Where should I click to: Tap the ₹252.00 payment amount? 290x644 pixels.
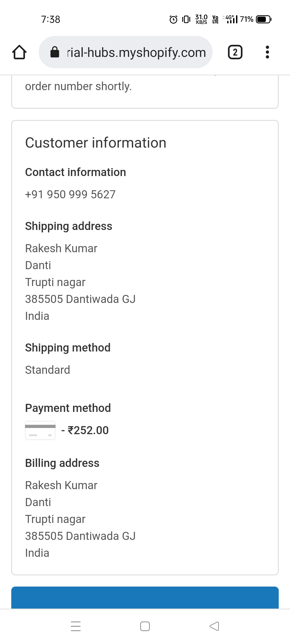click(x=88, y=430)
